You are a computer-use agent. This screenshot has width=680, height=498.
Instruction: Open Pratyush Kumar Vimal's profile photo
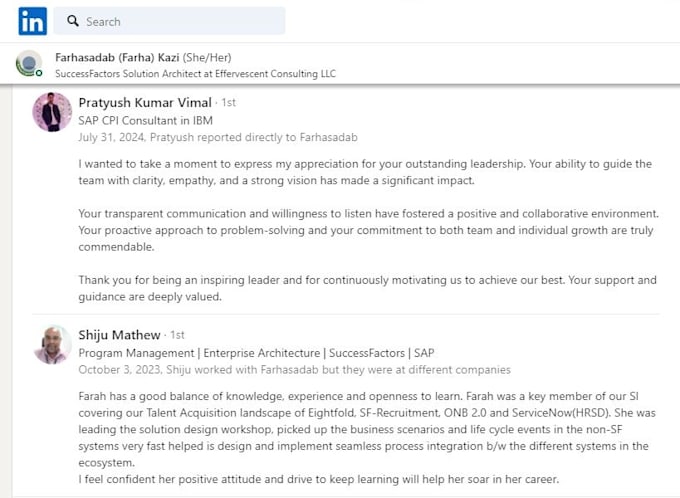point(52,112)
